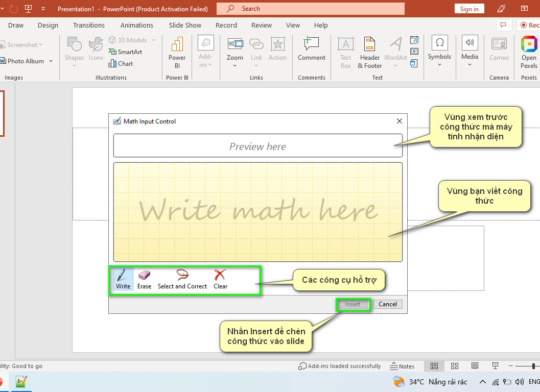Open volume control in system tray

point(520,382)
